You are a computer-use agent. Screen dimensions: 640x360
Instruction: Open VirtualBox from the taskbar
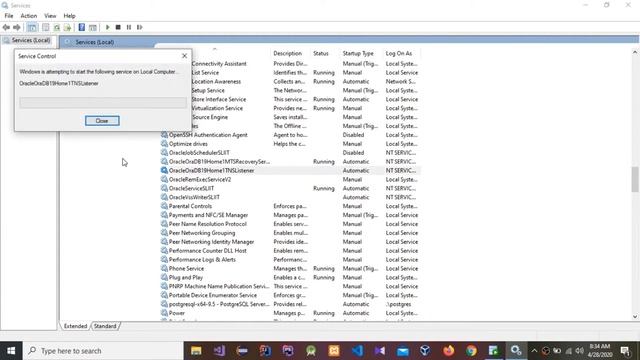coord(425,351)
